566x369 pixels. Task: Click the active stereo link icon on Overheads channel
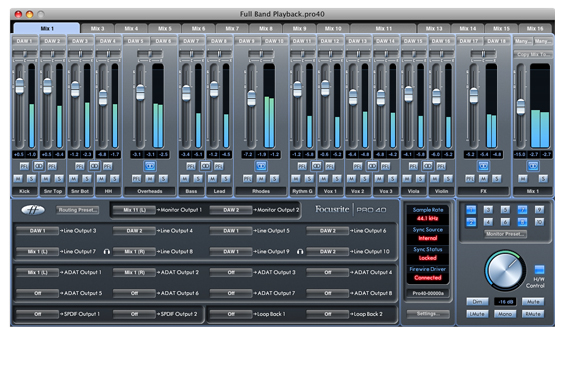pyautogui.click(x=150, y=166)
